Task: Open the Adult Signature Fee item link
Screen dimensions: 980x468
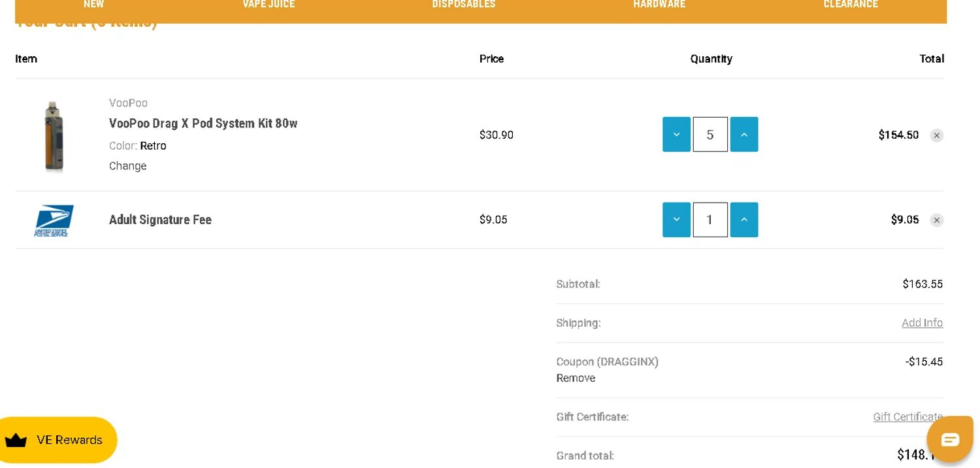Action: click(x=160, y=220)
